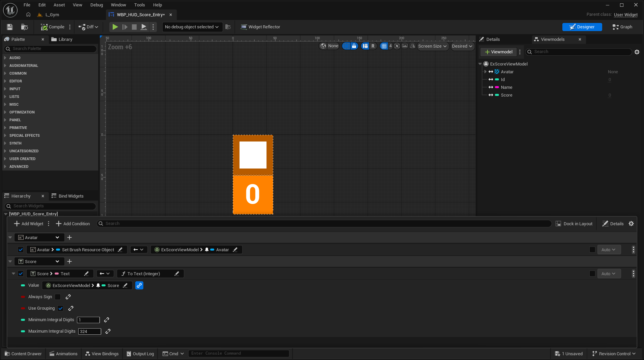This screenshot has width=644, height=360.
Task: Click the Maximum Integral Digits field
Action: click(x=89, y=332)
